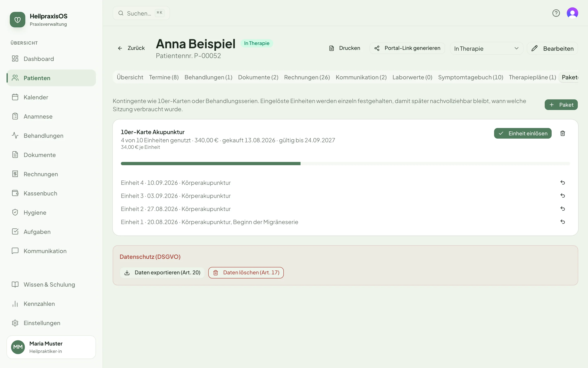The image size is (588, 368).
Task: Undo redemption of Einheit 1
Action: pos(562,222)
